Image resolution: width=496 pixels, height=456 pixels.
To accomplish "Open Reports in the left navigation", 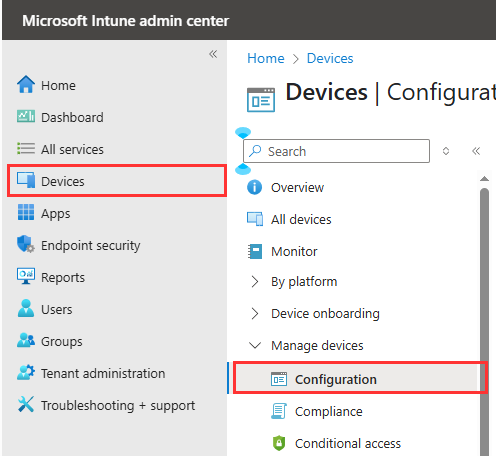I will coord(115,277).
